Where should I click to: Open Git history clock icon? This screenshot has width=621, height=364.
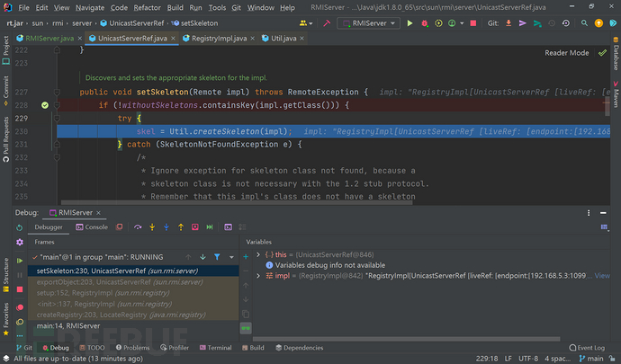(x=552, y=23)
